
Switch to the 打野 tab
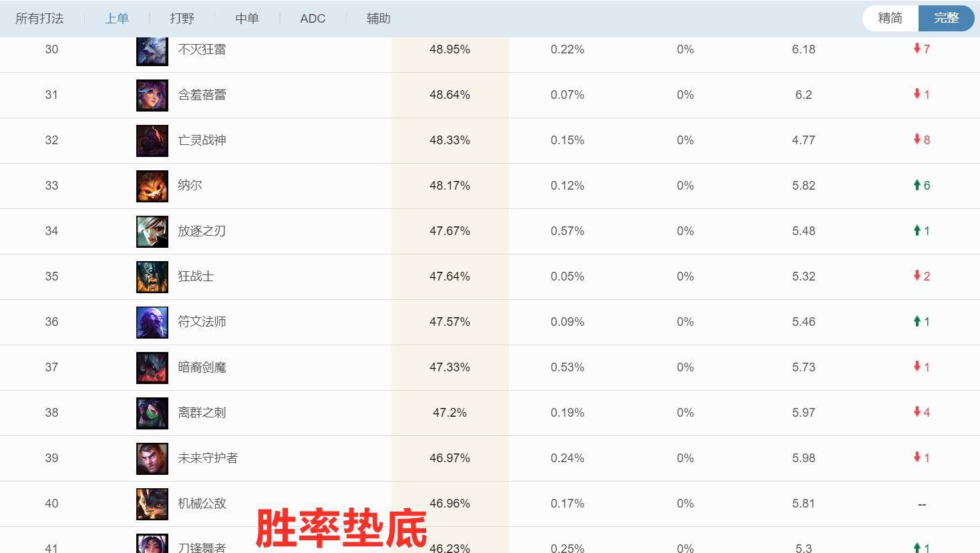(x=181, y=19)
